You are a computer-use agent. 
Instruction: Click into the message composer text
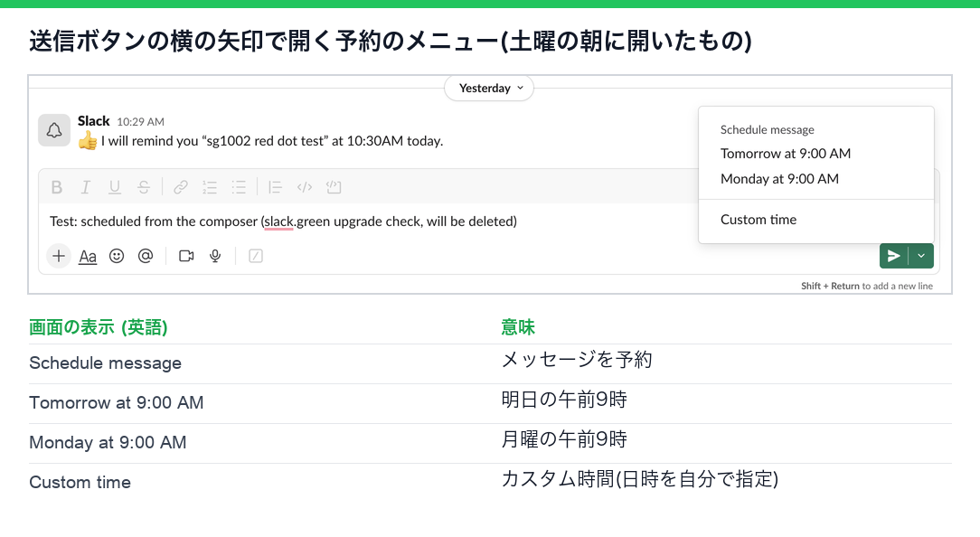tap(283, 221)
